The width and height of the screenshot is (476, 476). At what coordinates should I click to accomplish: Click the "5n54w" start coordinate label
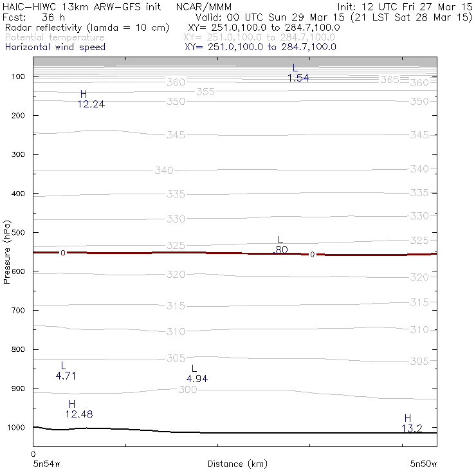47,464
